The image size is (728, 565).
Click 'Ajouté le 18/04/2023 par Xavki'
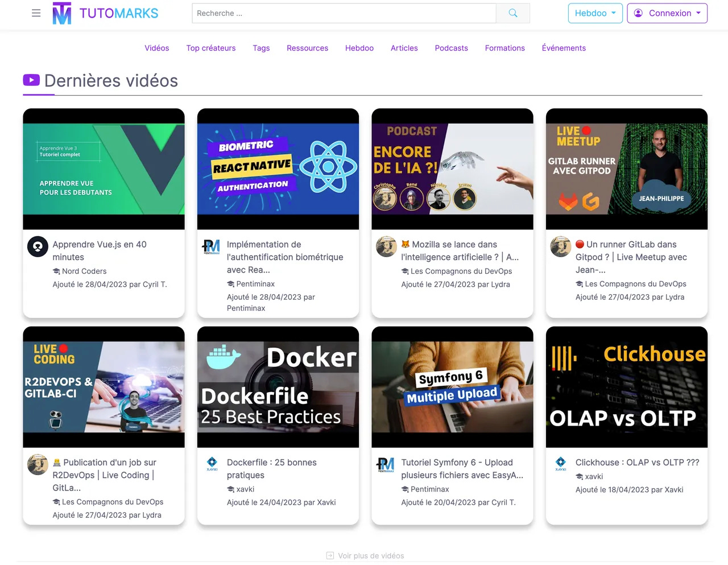(x=630, y=489)
